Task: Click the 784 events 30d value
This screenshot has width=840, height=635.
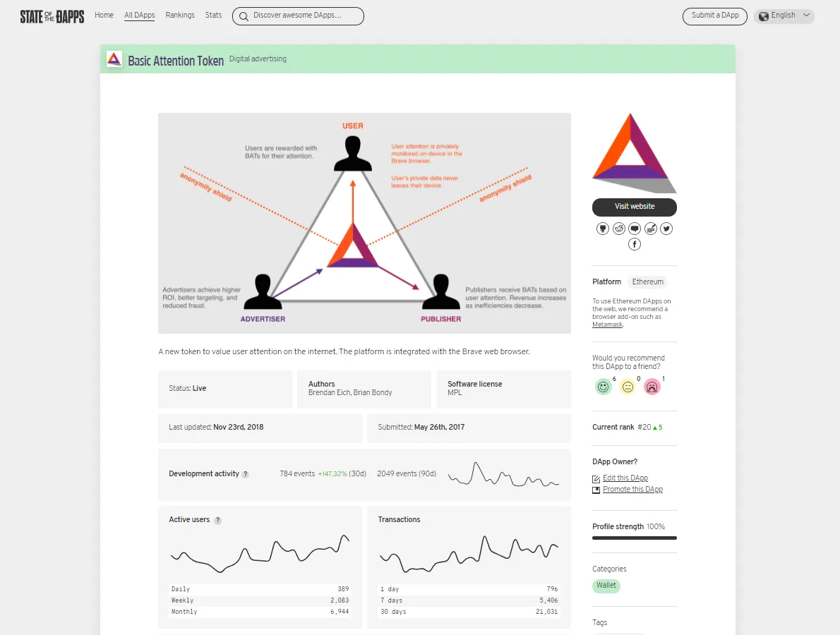Action: click(323, 474)
